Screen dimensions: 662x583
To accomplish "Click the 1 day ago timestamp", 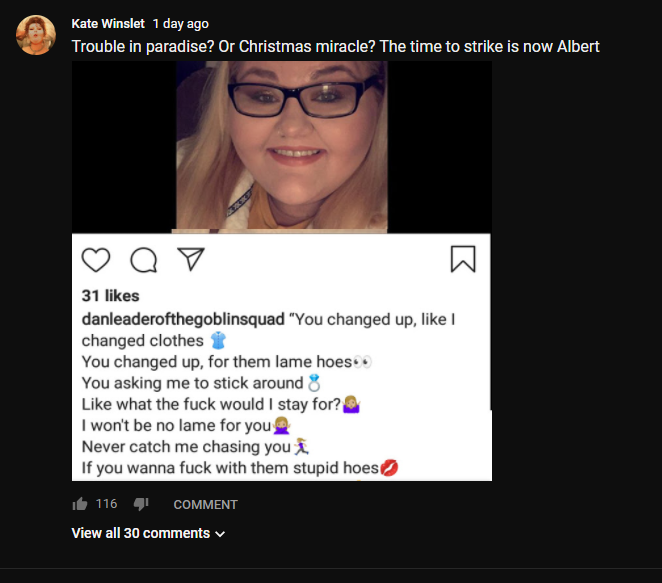I will click(x=181, y=24).
